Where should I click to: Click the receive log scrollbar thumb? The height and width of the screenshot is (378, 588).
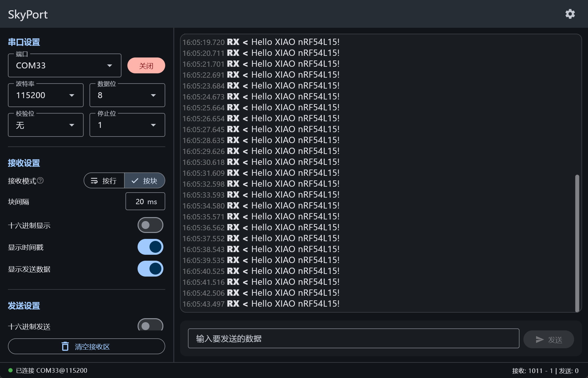coord(577,243)
